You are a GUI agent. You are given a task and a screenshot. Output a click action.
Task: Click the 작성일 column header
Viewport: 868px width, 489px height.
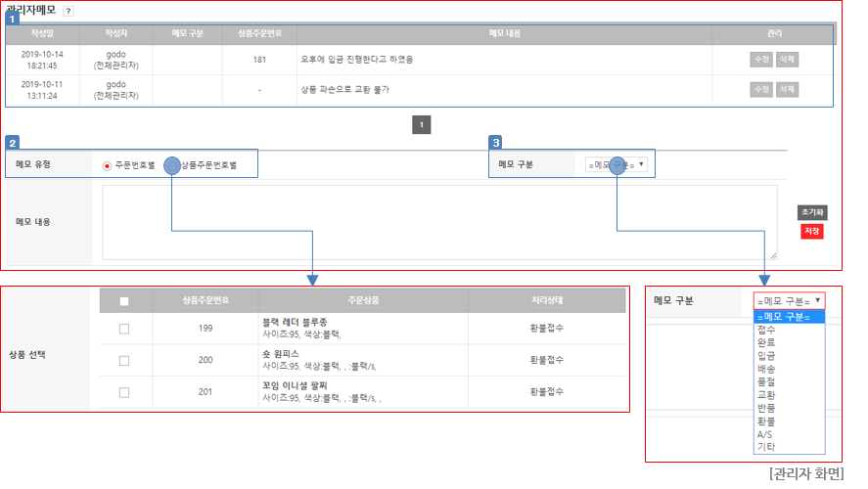coord(42,33)
